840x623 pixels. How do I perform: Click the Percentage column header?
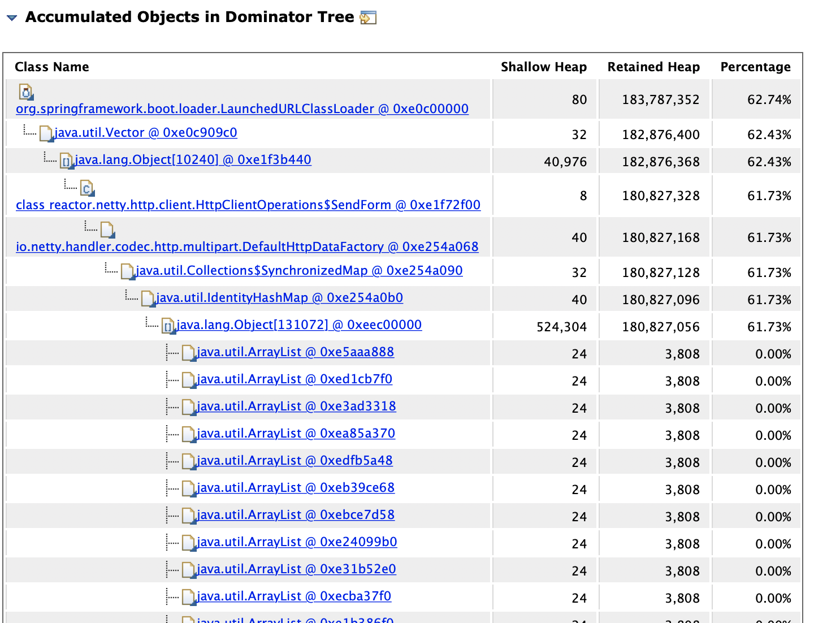point(756,67)
